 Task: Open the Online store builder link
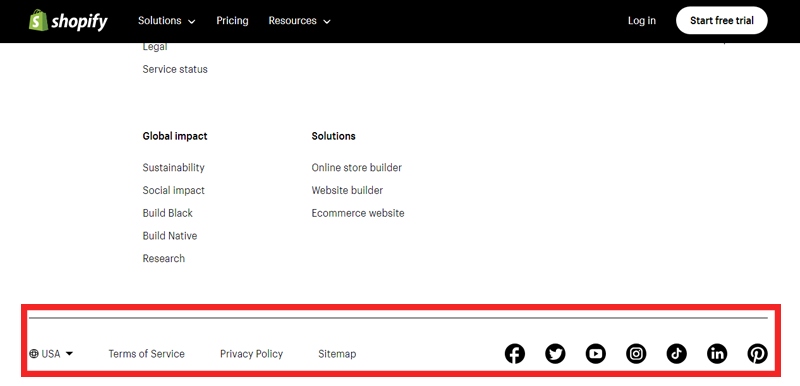point(356,167)
